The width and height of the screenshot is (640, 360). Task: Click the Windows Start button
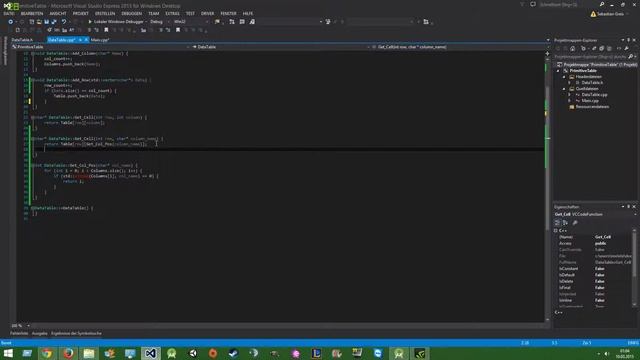8,353
